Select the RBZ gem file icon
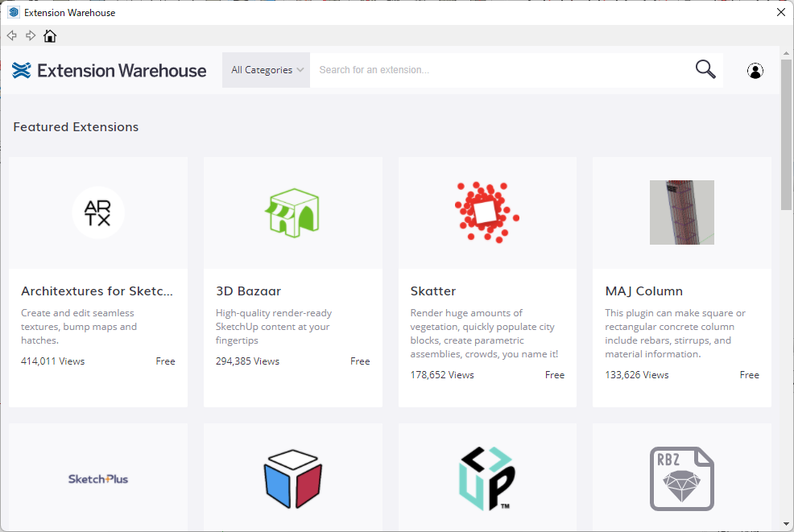The height and width of the screenshot is (532, 794). [x=681, y=479]
